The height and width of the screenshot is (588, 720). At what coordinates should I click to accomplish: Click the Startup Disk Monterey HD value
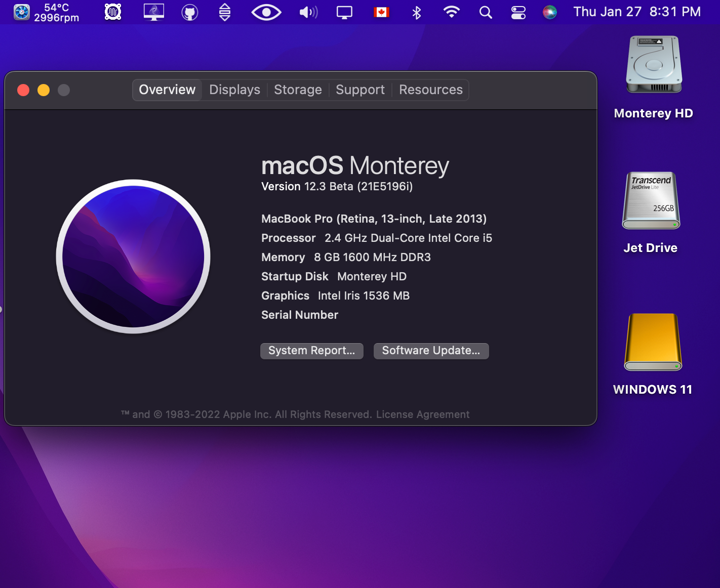click(372, 276)
